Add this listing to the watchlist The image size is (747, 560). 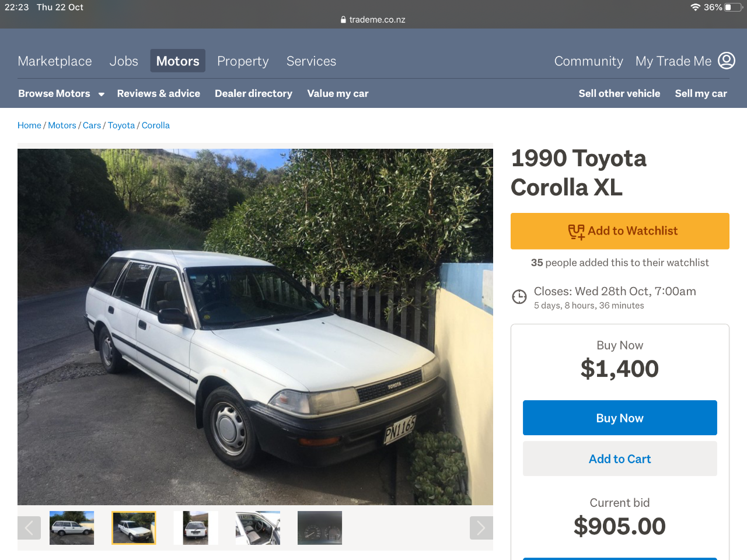620,231
